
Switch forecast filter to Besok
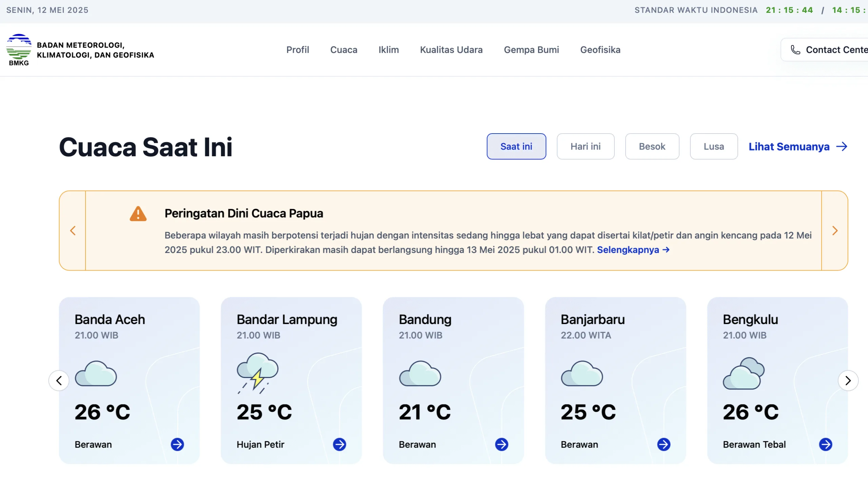(652, 146)
